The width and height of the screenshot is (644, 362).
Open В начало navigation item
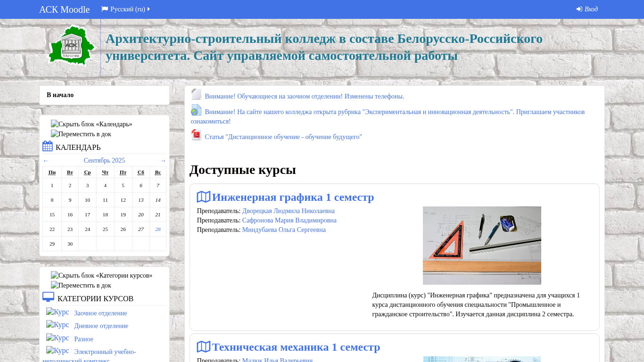click(60, 95)
